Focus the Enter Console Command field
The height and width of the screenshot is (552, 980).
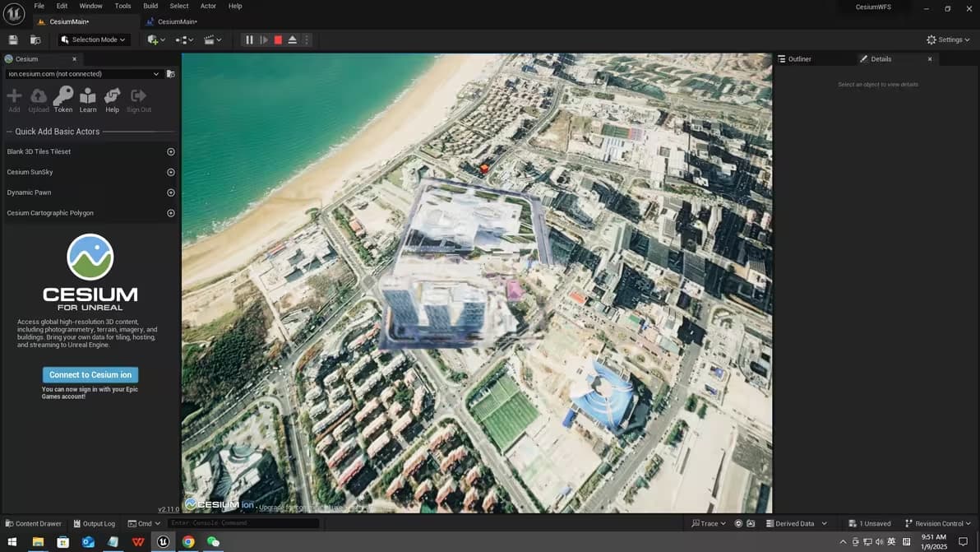[x=243, y=523]
